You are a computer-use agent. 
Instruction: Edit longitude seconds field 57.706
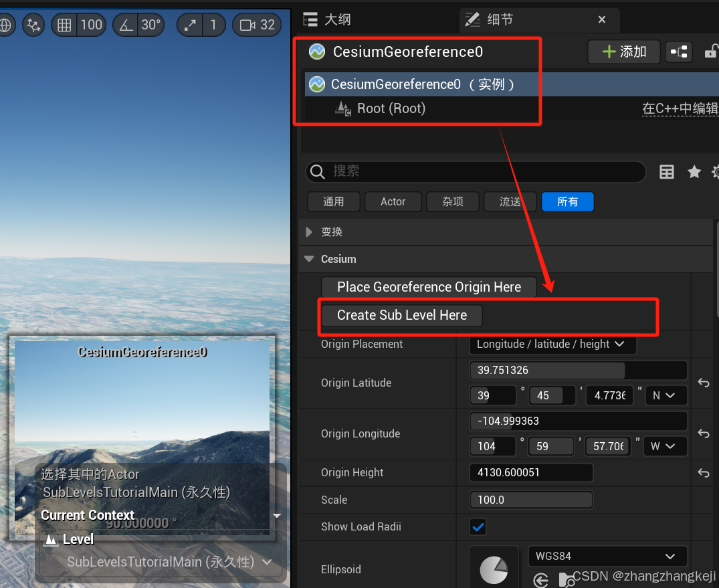[x=609, y=446]
